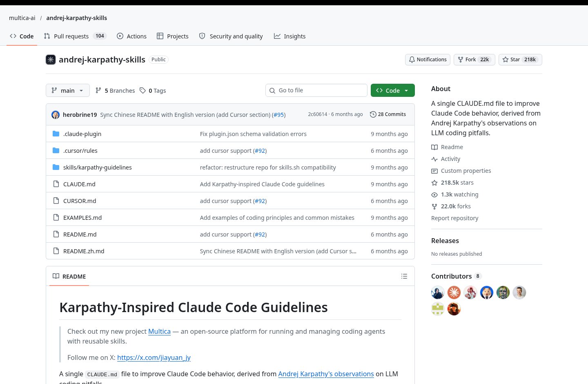
Task: Open the Report repository link
Action: pyautogui.click(x=455, y=218)
